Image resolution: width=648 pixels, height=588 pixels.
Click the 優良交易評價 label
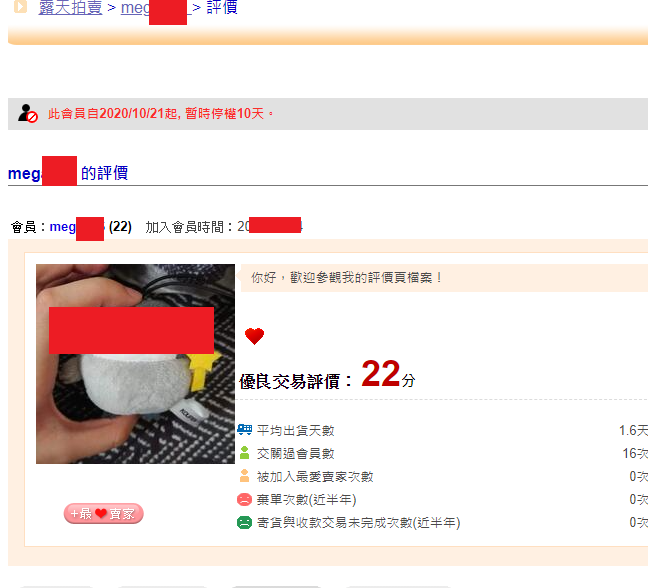(296, 381)
